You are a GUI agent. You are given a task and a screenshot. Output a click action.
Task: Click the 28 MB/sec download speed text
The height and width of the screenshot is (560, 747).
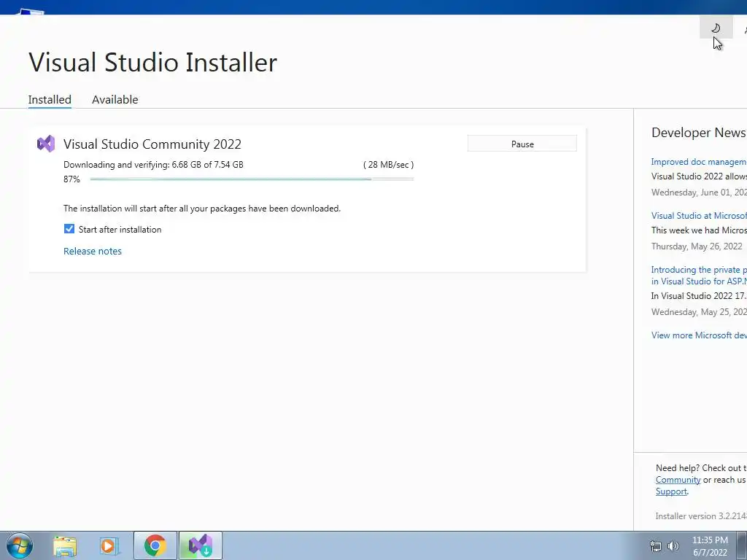tap(388, 165)
